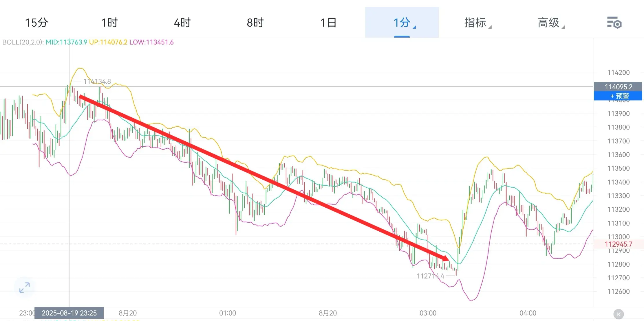Select the 8时 timeframe
644x321 pixels.
click(x=255, y=23)
